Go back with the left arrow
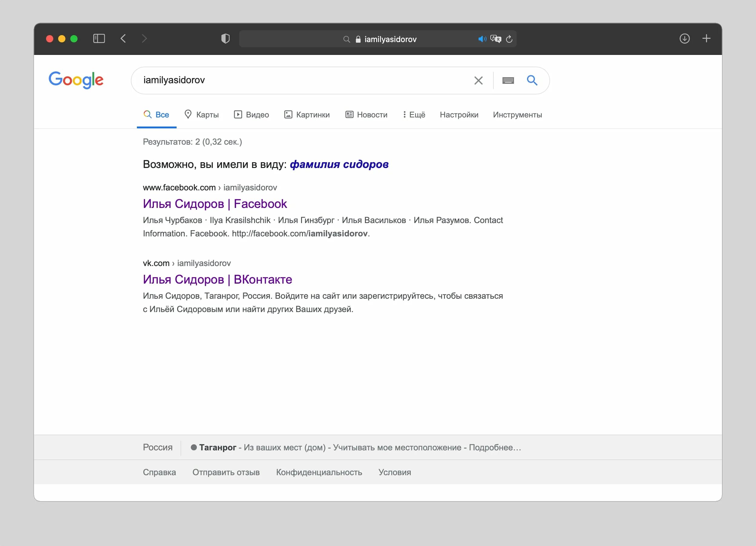This screenshot has height=546, width=756. pyautogui.click(x=123, y=39)
